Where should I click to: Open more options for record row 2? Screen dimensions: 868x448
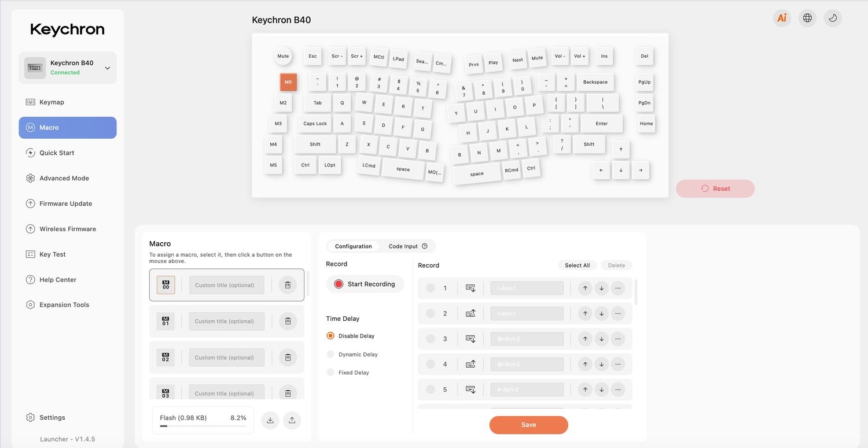pyautogui.click(x=618, y=313)
